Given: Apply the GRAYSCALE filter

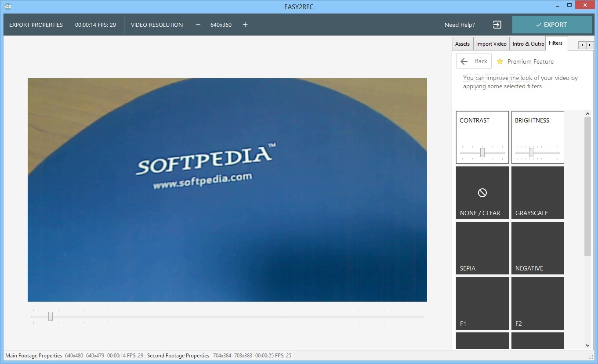Looking at the screenshot, I should tap(538, 193).
